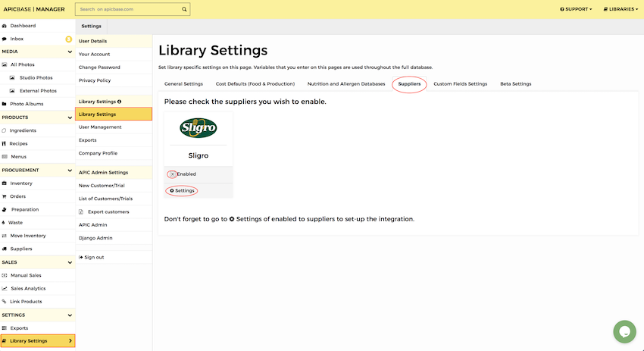
Task: Select the Studio Photos icon
Action: tap(12, 77)
